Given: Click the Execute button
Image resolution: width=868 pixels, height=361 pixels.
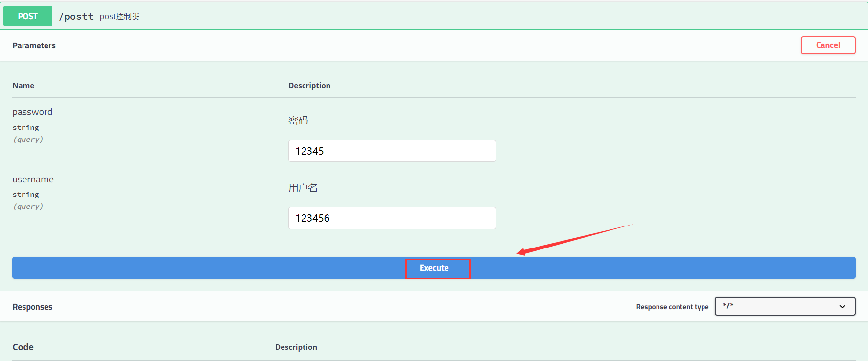Looking at the screenshot, I should click(x=434, y=268).
